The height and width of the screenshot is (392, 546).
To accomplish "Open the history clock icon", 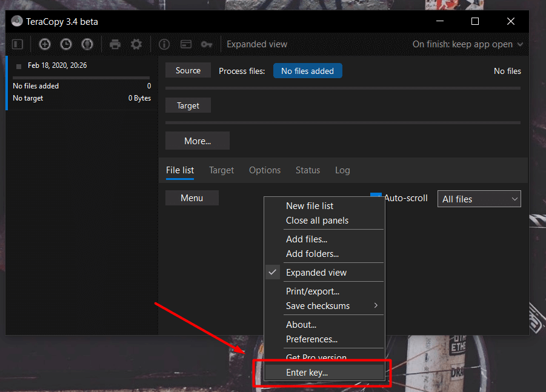I will (x=66, y=44).
